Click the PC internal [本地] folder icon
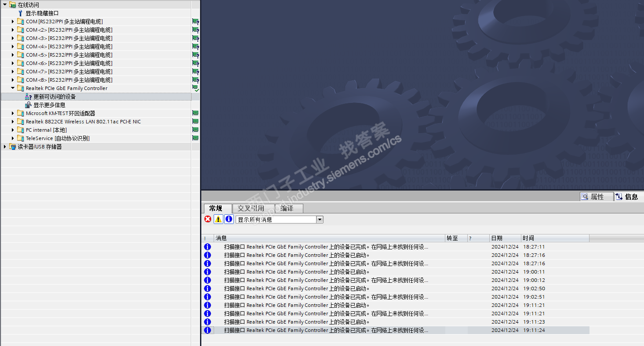The height and width of the screenshot is (346, 644). coord(20,130)
